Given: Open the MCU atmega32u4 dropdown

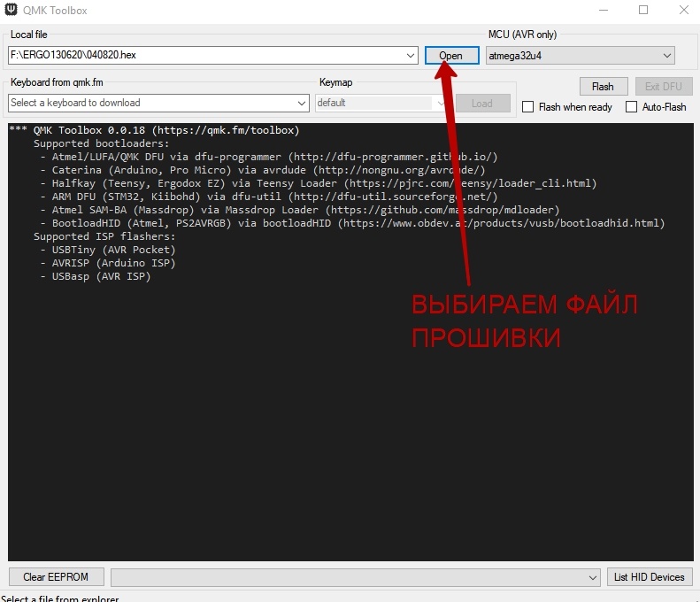Looking at the screenshot, I should (581, 56).
